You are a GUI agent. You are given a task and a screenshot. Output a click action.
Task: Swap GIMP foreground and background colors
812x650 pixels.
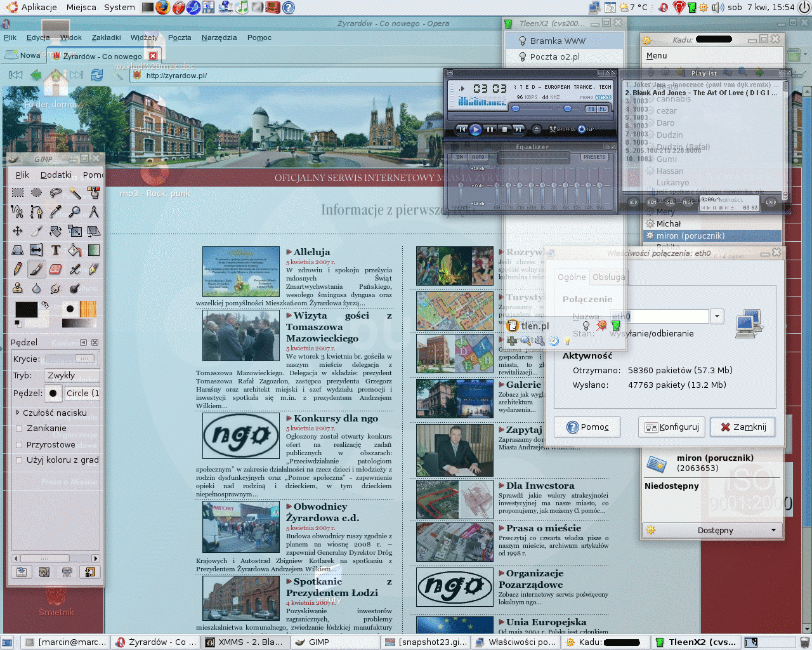[45, 305]
